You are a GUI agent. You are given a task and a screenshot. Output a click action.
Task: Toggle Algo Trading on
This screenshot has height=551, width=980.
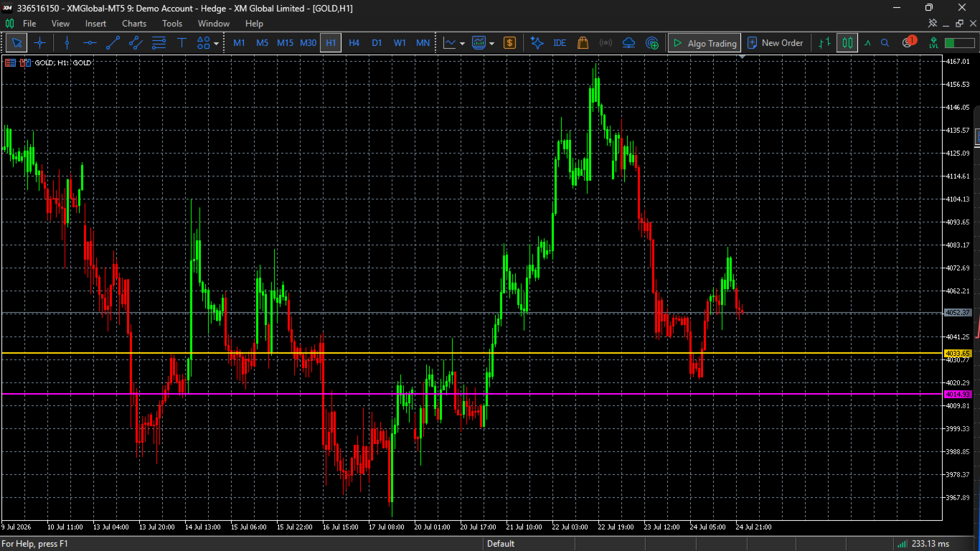(705, 43)
